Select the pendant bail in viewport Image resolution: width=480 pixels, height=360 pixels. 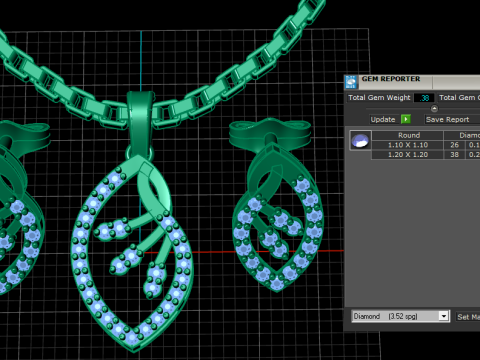tap(140, 123)
